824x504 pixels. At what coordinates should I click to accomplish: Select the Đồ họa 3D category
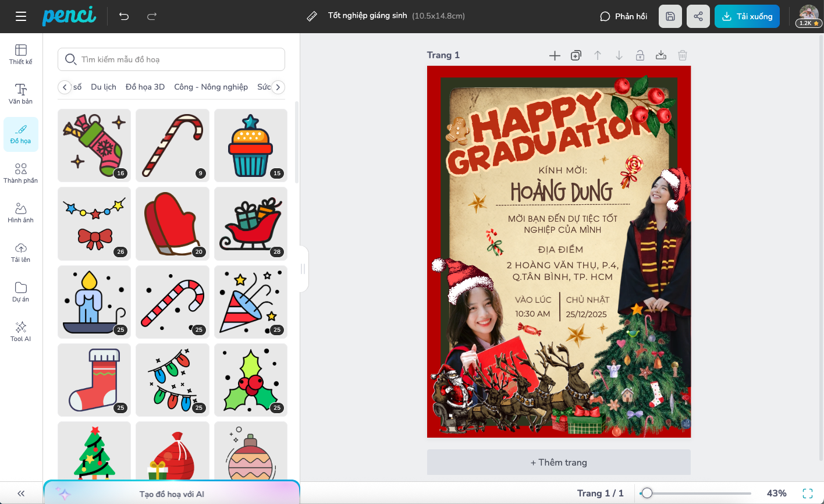point(145,87)
